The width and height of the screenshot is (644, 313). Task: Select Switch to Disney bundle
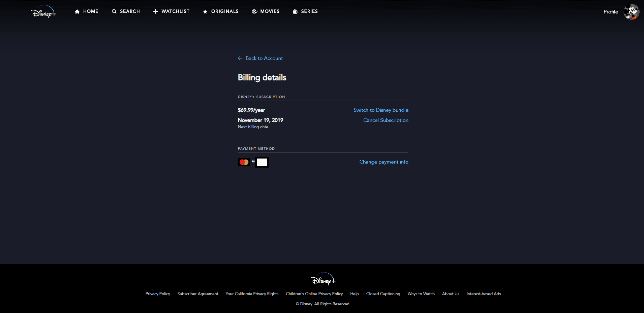click(380, 110)
